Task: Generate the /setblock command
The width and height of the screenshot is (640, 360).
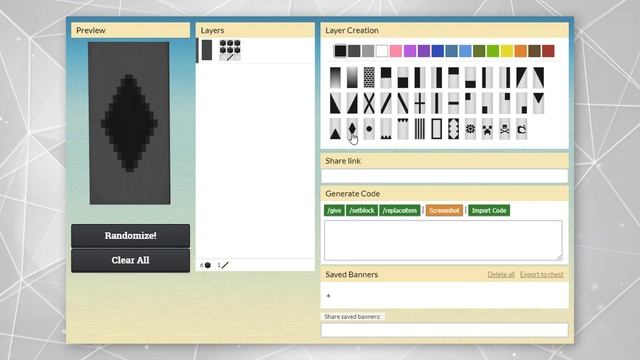Action: tap(362, 210)
